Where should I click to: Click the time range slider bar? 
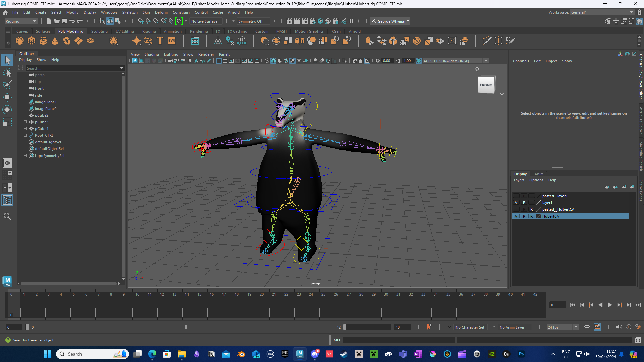click(186, 327)
